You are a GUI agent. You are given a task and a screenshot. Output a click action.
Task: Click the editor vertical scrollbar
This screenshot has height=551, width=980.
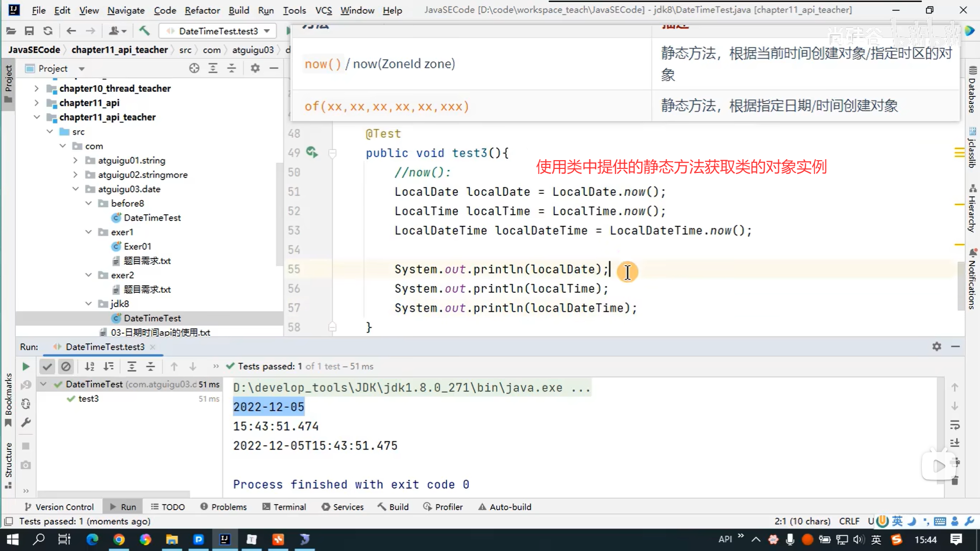click(x=960, y=286)
